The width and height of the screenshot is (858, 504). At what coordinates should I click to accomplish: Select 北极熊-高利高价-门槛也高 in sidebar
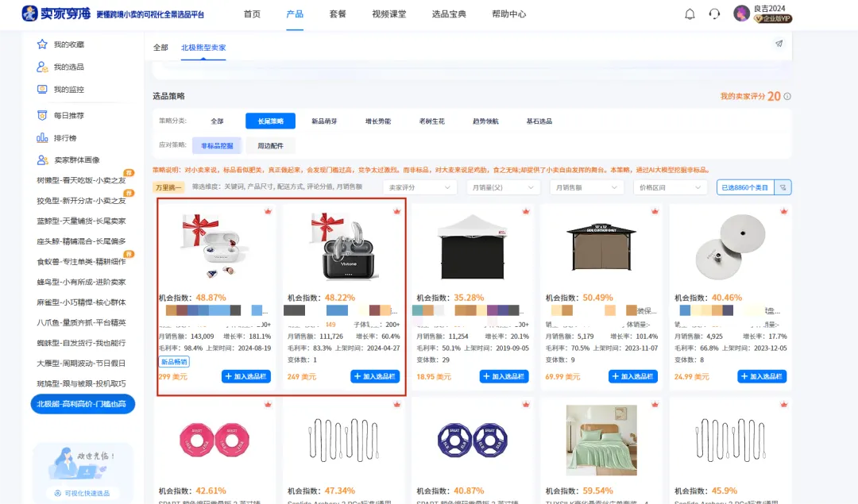click(x=83, y=404)
